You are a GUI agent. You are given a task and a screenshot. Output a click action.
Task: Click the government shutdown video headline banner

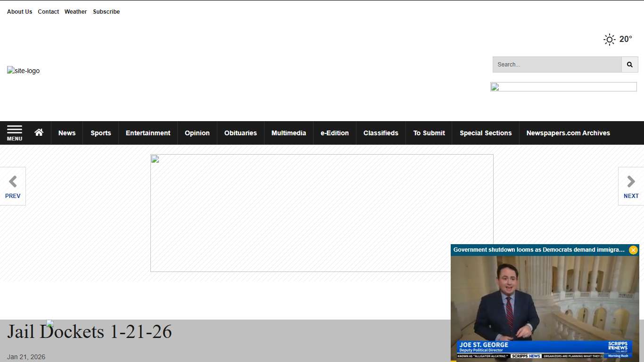click(x=537, y=250)
